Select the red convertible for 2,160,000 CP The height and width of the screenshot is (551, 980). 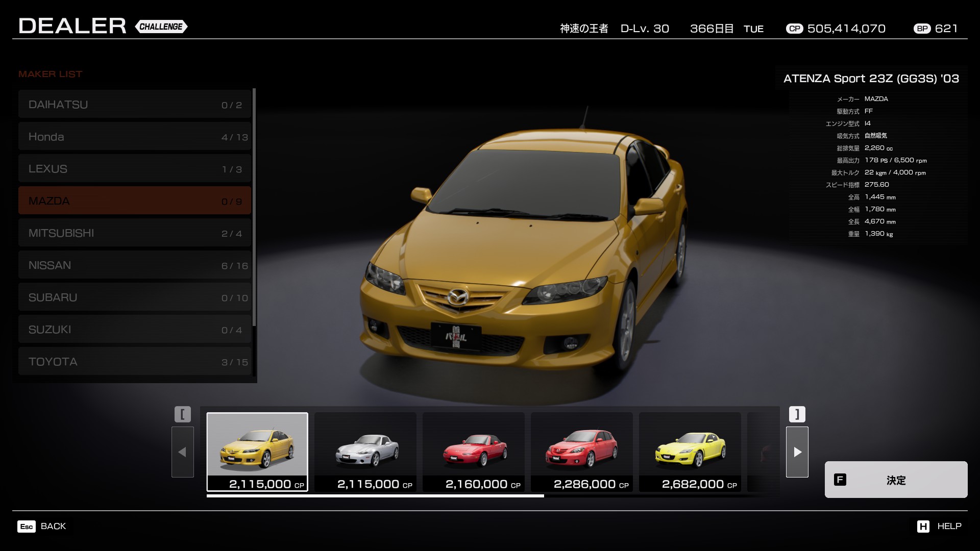point(474,452)
